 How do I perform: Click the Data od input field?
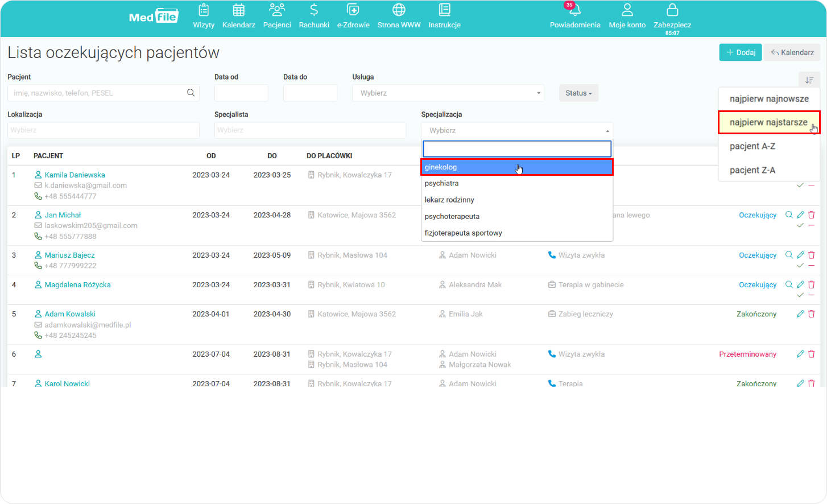pos(241,93)
